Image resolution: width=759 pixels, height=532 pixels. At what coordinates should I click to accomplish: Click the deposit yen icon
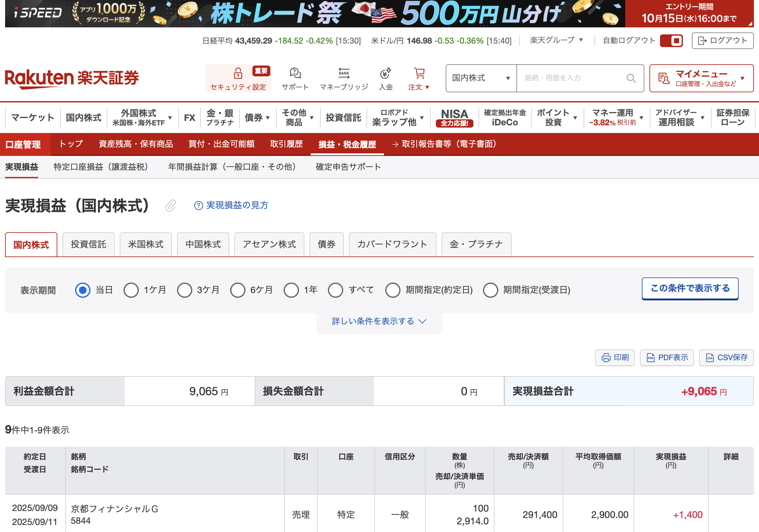coord(386,73)
